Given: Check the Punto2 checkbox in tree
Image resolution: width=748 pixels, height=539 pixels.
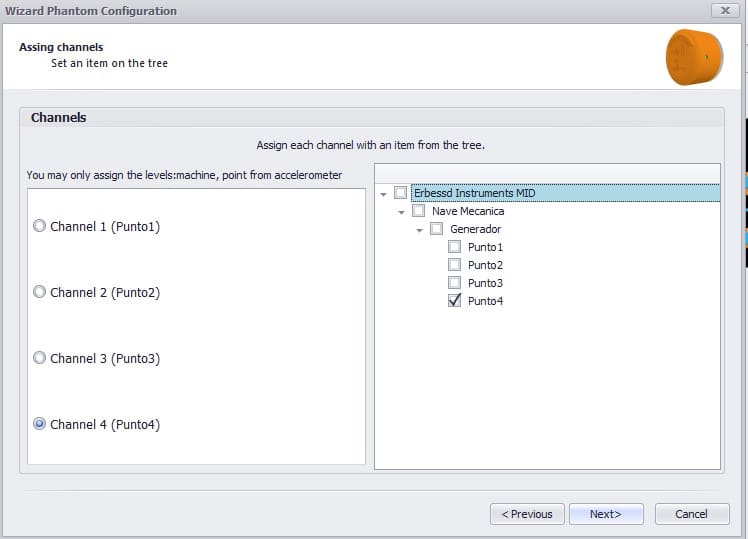Looking at the screenshot, I should click(455, 265).
